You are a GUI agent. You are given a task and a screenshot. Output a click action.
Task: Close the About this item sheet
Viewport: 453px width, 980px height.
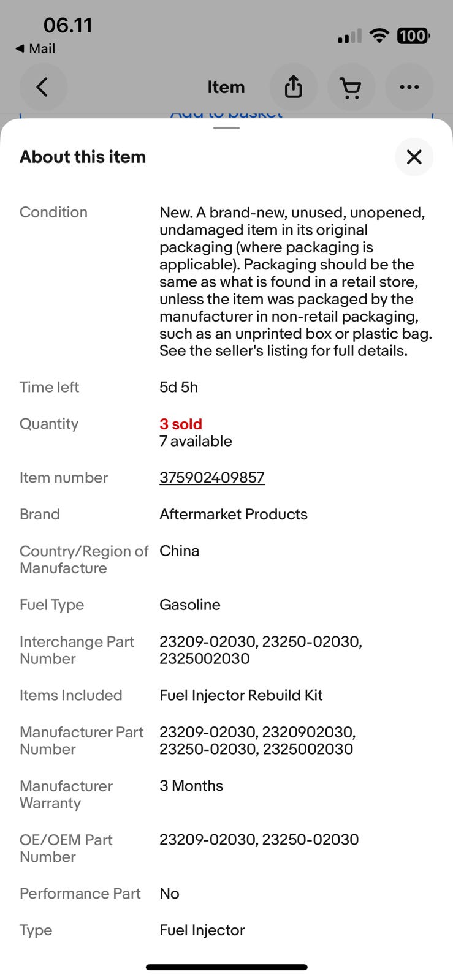pos(414,157)
